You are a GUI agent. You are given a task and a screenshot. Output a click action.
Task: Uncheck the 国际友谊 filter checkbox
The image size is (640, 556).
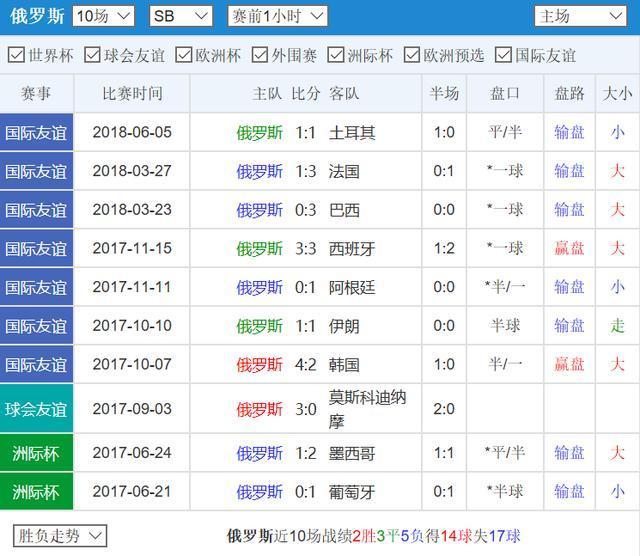click(503, 55)
